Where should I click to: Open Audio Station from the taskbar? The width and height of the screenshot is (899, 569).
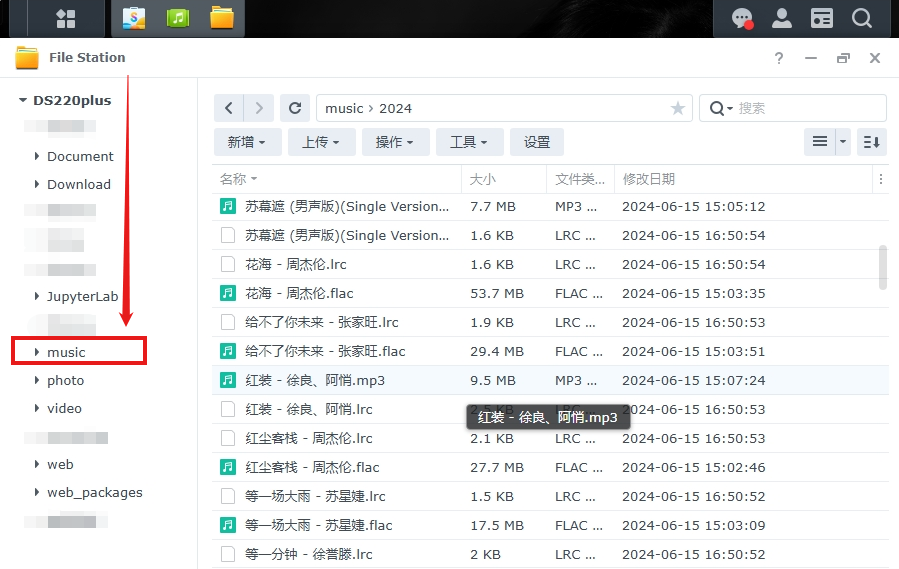click(177, 18)
